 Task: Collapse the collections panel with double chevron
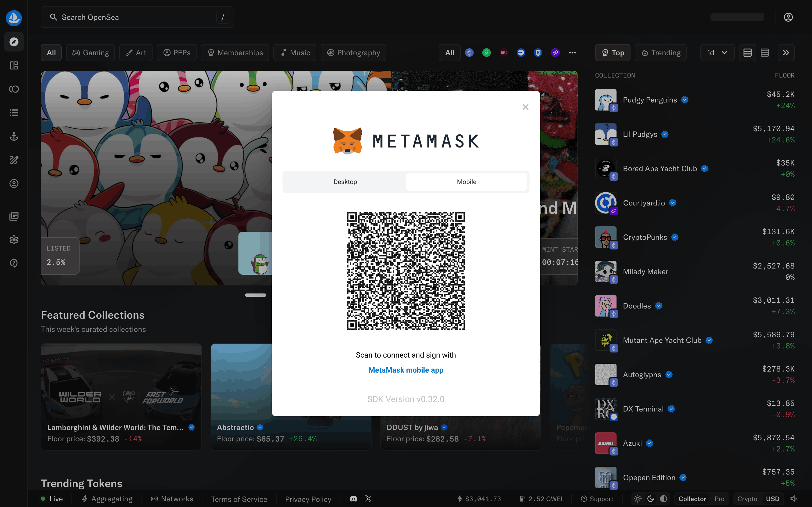(786, 53)
